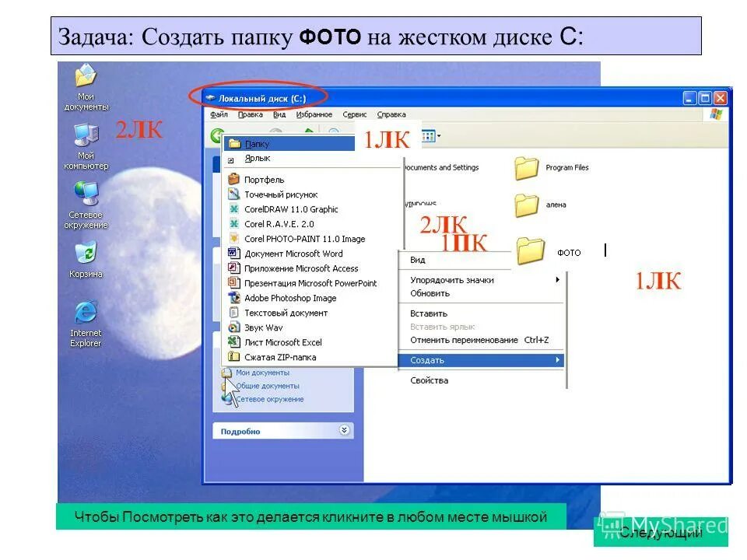Viewport: 747px width, 560px height.
Task: Click the CorelDRAW 11.0 Graphic icon
Action: click(234, 209)
